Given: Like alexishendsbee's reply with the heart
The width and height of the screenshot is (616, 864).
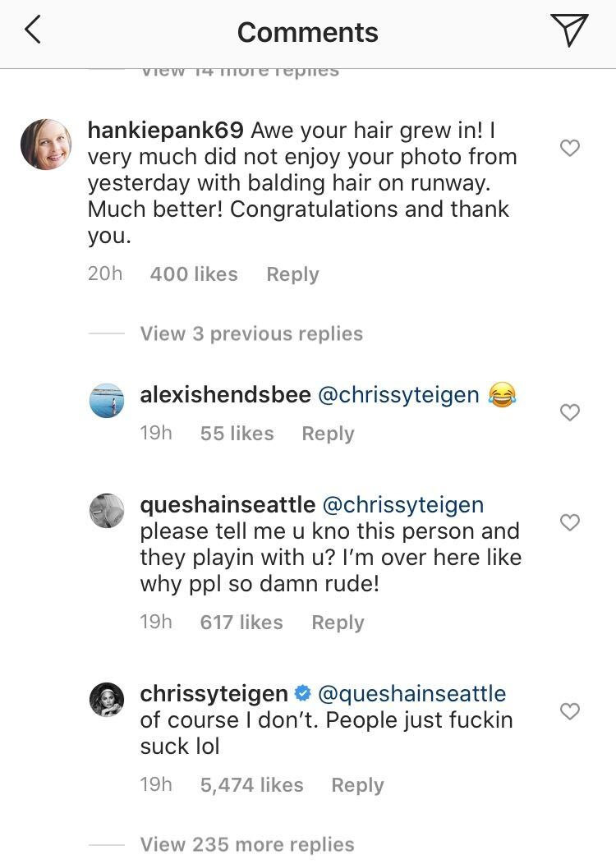Looking at the screenshot, I should tap(569, 412).
